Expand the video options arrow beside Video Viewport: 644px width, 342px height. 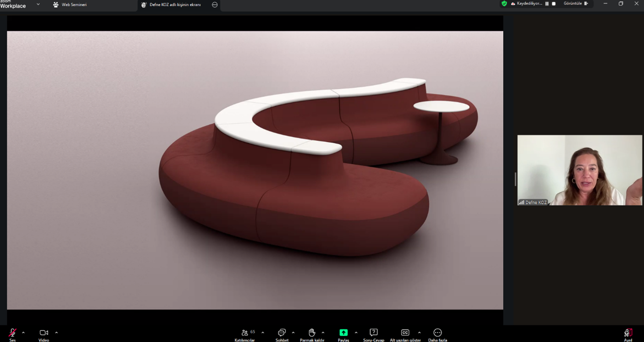56,333
